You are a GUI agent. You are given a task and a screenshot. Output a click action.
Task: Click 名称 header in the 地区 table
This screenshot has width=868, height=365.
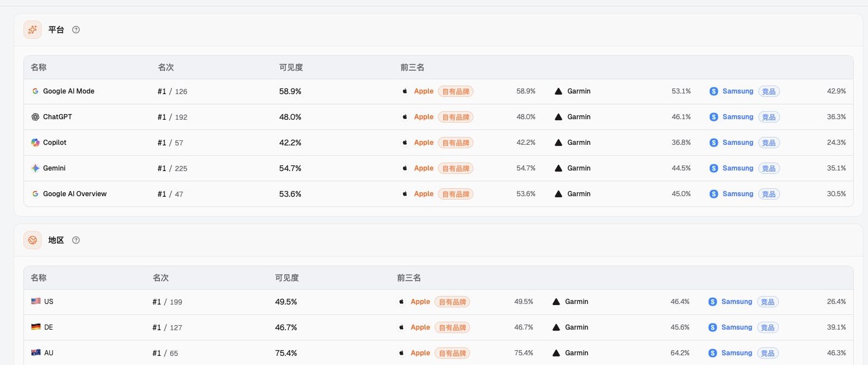click(x=38, y=278)
